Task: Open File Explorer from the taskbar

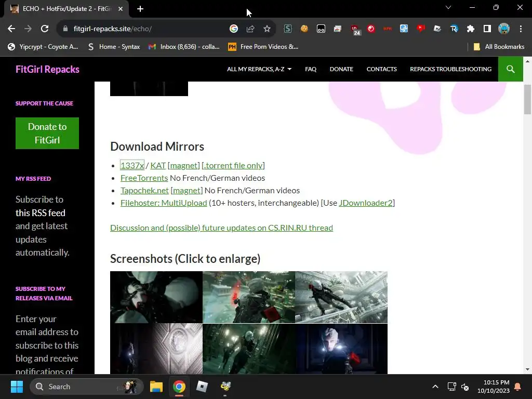Action: click(156, 387)
